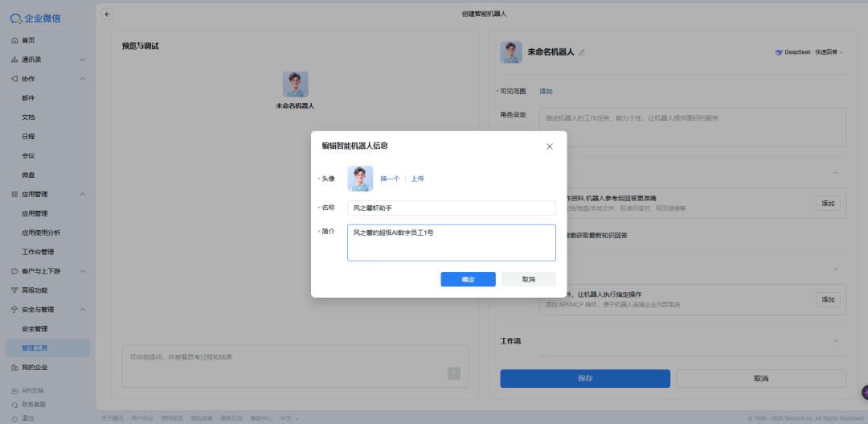Open the 帮助中心 footer link
Viewport: 868px width, 424px height.
261,418
